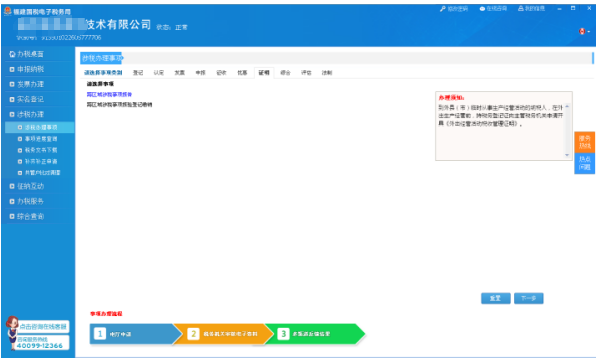Select 涉税办理事项 submenu item
This screenshot has height=360, width=605.
tap(39, 127)
